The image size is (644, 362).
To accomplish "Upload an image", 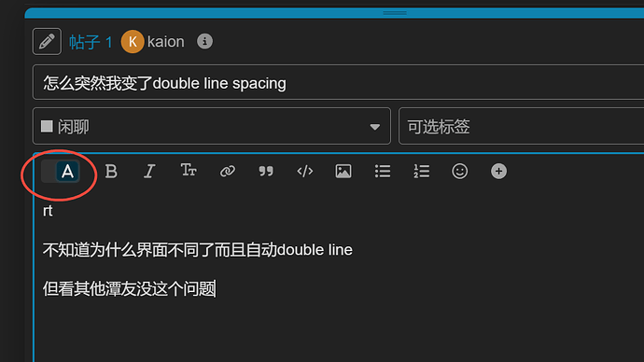I will (x=343, y=171).
